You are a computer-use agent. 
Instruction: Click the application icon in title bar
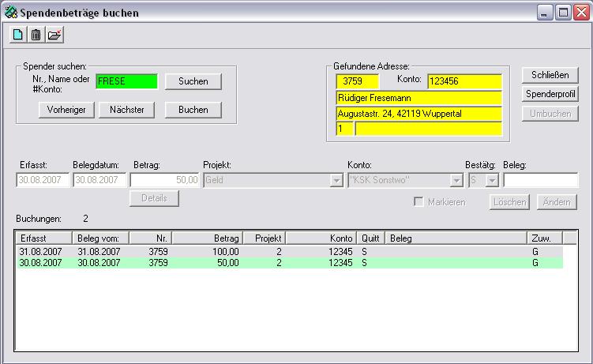[x=9, y=13]
